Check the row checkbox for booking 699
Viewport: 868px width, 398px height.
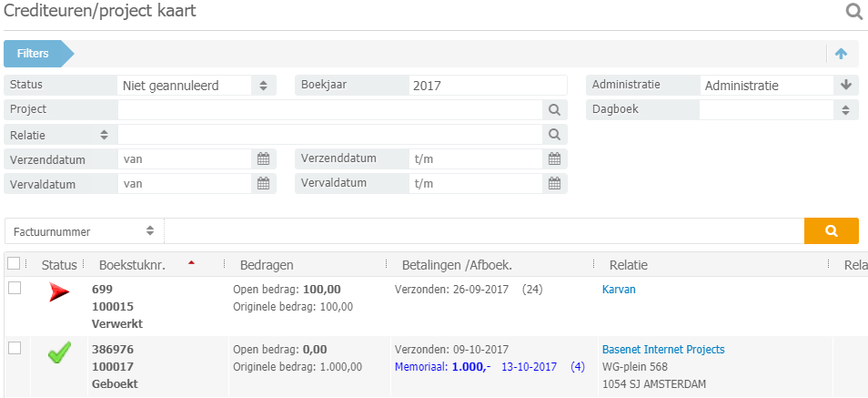(x=14, y=289)
